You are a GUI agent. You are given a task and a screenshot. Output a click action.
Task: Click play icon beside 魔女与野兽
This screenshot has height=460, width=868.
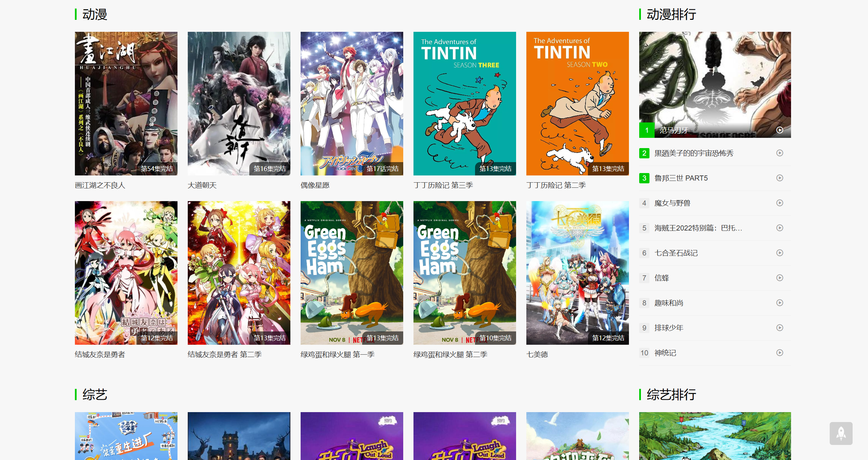click(779, 203)
